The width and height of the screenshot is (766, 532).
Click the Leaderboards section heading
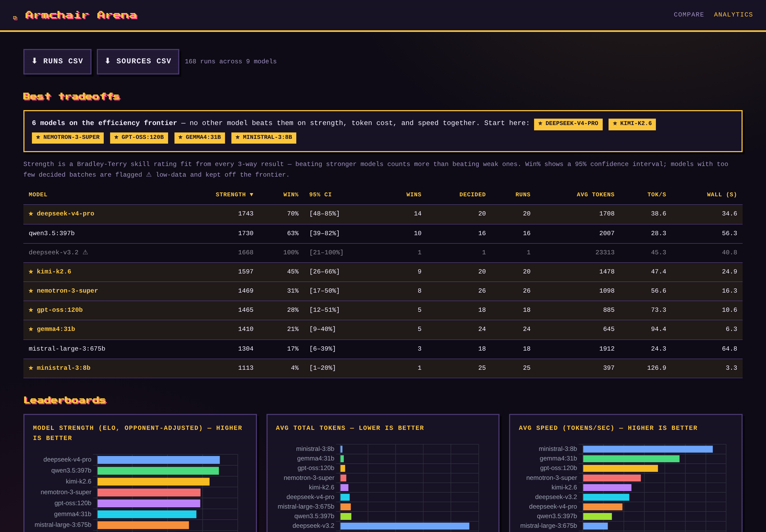[65, 400]
